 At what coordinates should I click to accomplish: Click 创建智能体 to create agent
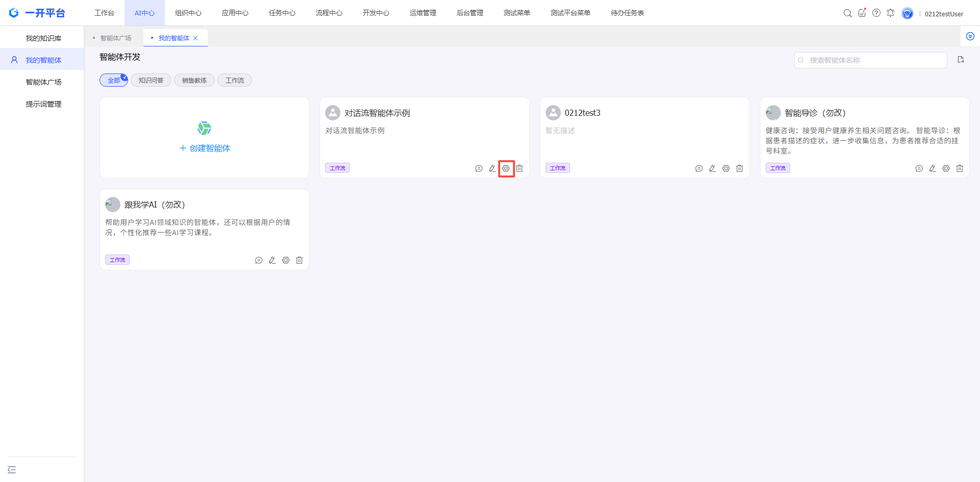coord(205,148)
